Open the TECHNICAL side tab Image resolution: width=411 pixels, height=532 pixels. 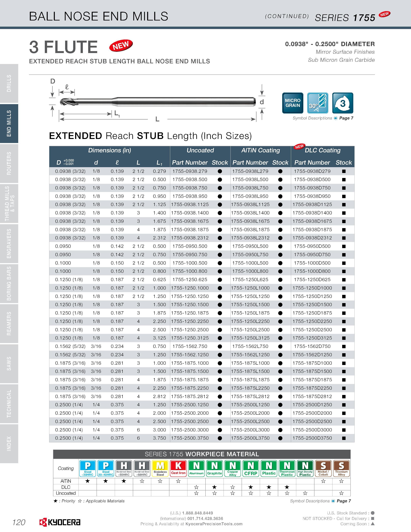pyautogui.click(x=9, y=404)
